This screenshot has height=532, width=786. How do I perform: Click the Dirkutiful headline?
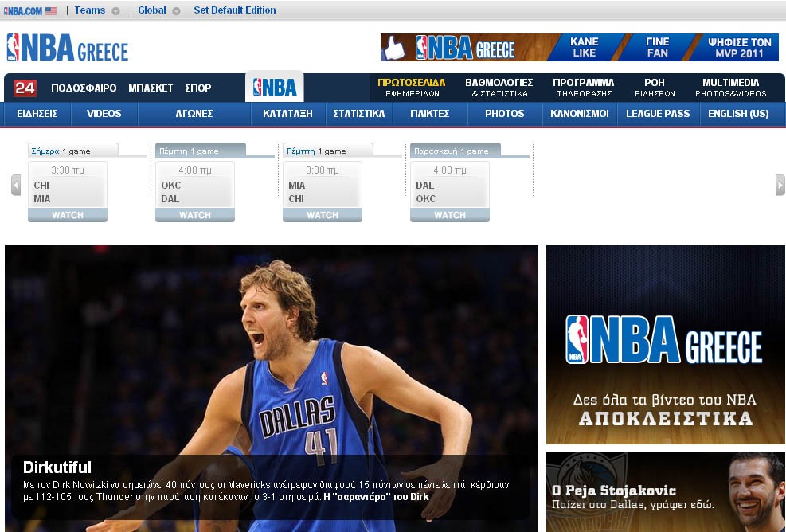click(x=57, y=467)
